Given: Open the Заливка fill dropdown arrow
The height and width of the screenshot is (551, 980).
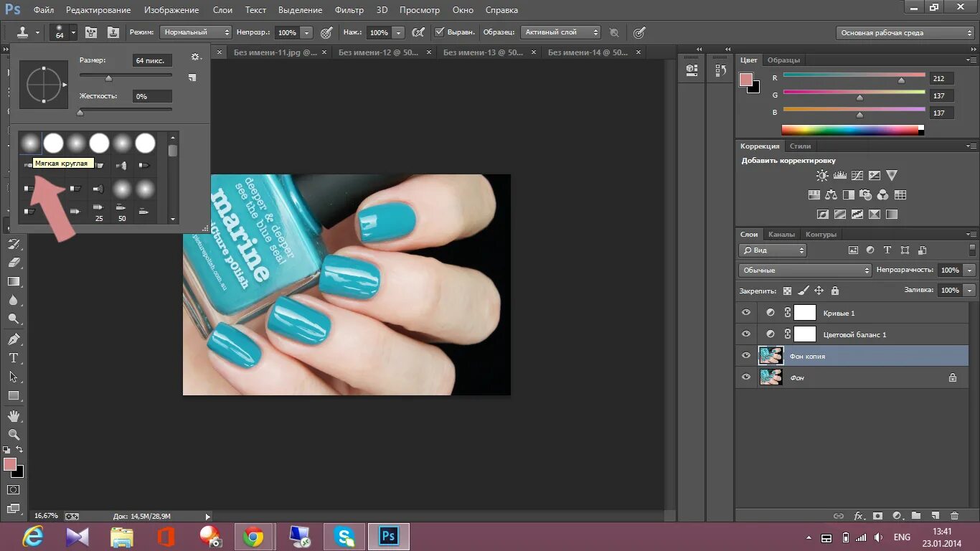Looking at the screenshot, I should coord(970,291).
